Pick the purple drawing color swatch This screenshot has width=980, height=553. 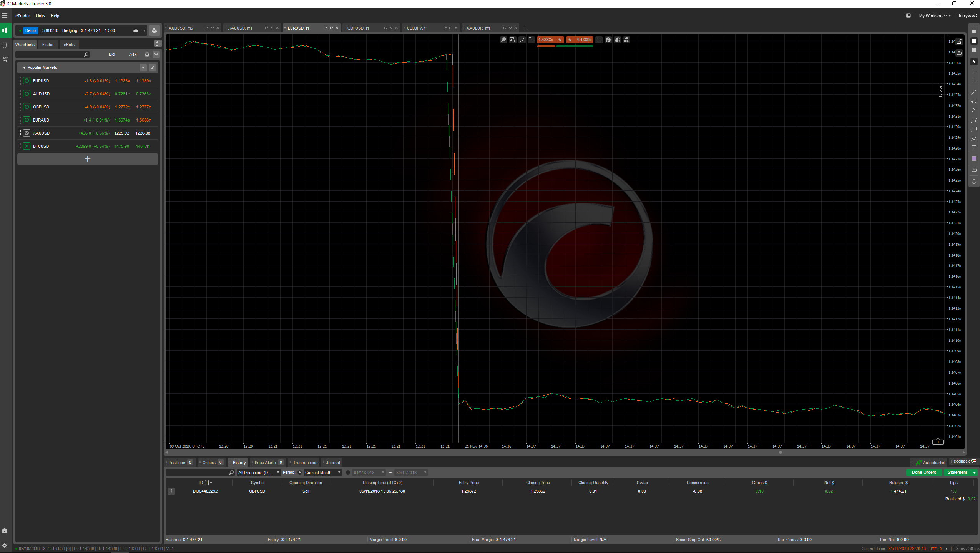[974, 159]
